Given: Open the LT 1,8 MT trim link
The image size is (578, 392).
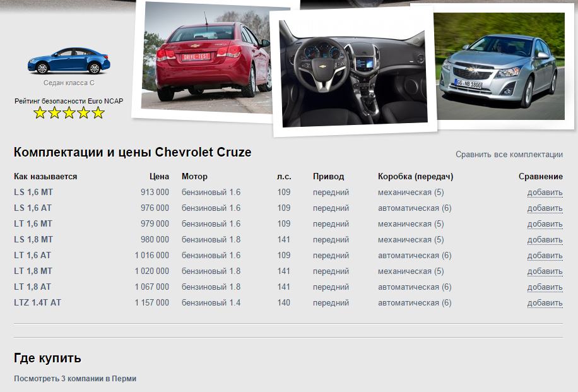Looking at the screenshot, I should pos(33,271).
